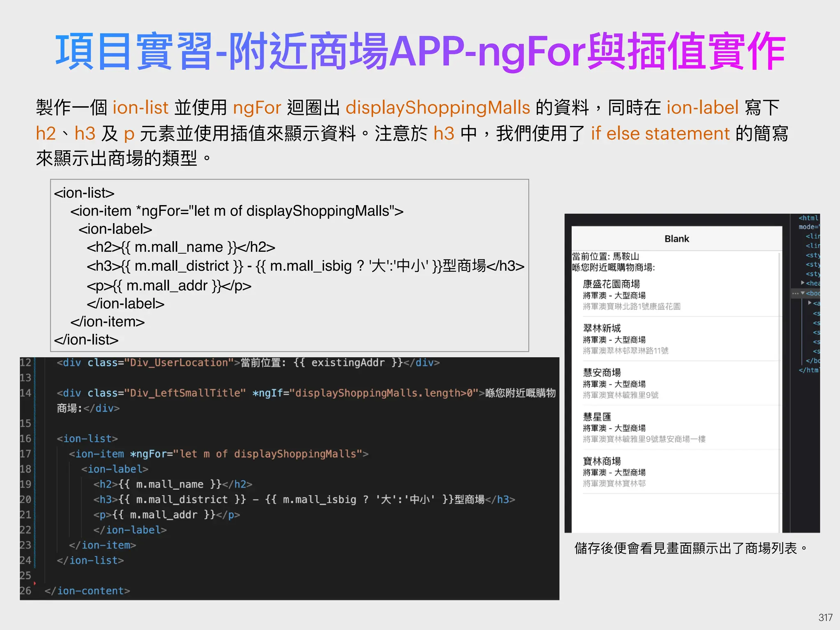This screenshot has width=840, height=630.
Task: Click line number 12 in the editor gutter
Action: click(x=25, y=363)
